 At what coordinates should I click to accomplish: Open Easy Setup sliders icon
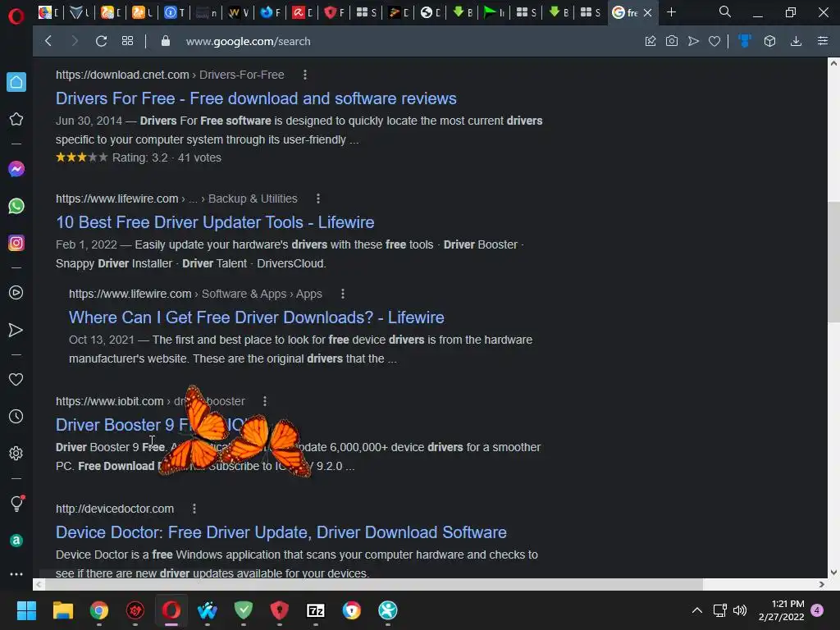823,41
